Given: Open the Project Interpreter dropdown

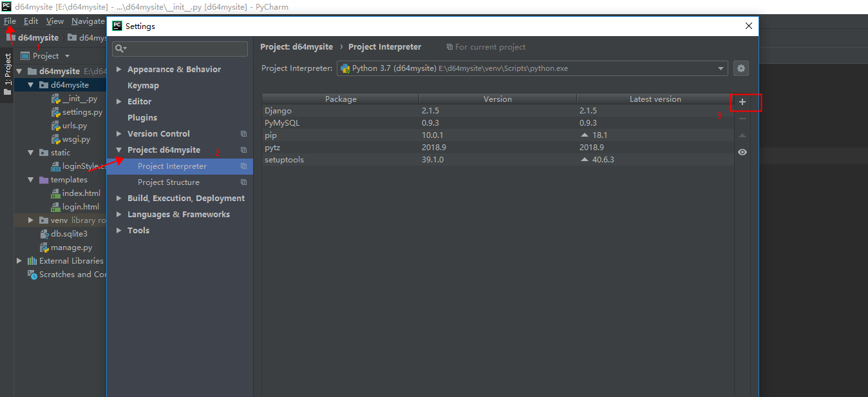Looking at the screenshot, I should tap(533, 68).
